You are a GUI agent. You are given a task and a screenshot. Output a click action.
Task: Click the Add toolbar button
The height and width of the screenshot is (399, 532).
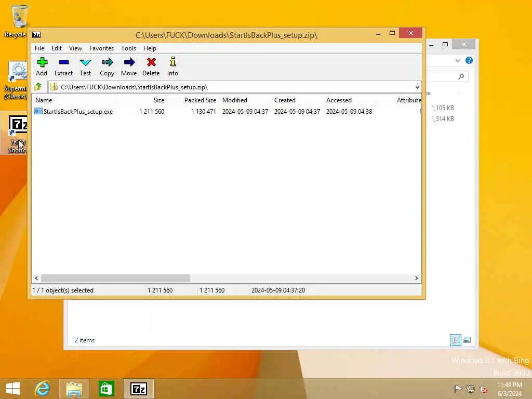pos(42,66)
